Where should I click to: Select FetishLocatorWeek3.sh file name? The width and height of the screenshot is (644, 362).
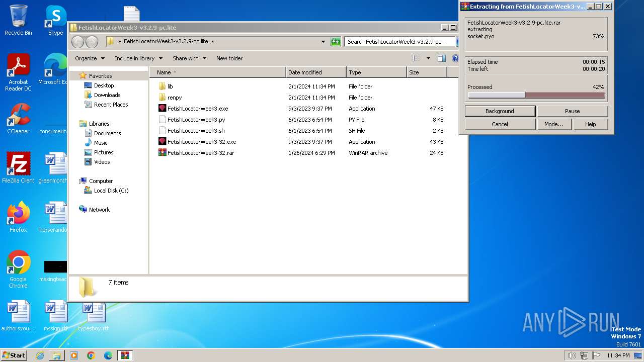[x=196, y=131]
